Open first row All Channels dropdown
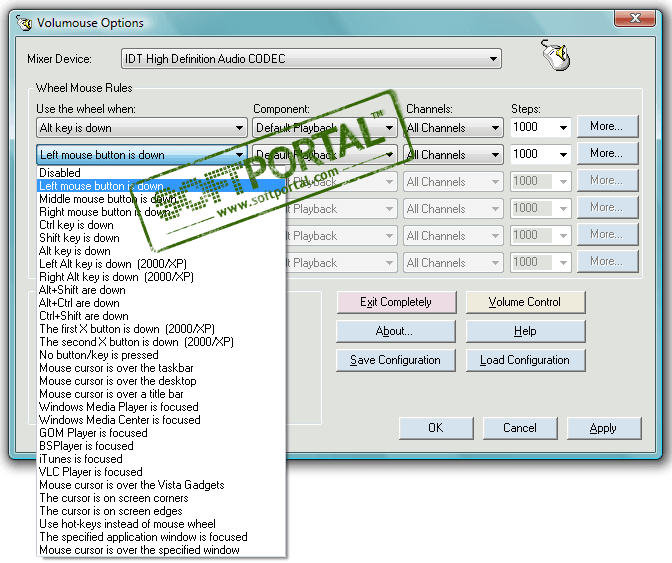 [453, 128]
